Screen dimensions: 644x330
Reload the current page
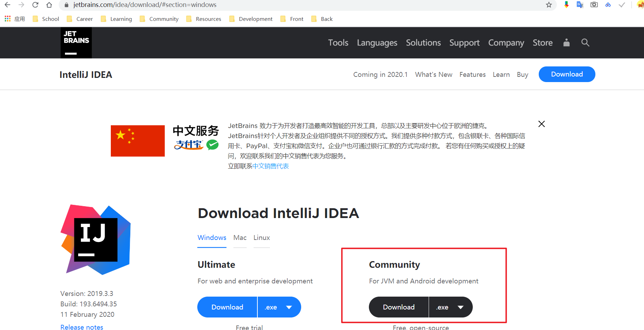click(35, 5)
